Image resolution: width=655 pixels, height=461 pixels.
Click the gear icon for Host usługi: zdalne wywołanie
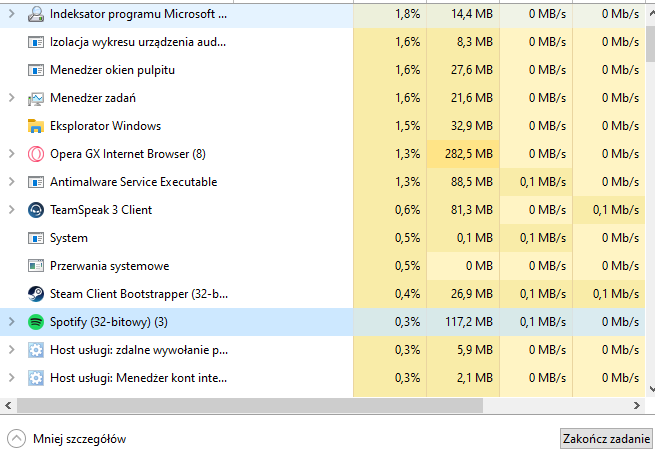[36, 350]
